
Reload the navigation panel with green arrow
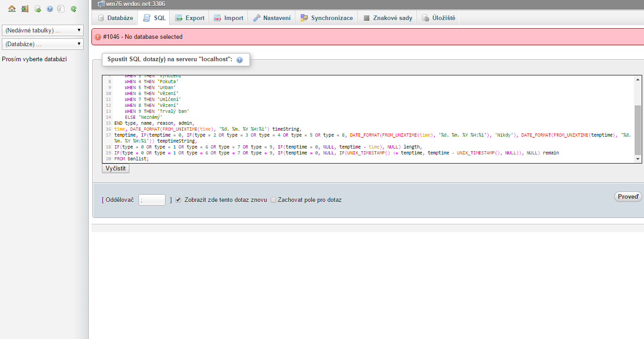(73, 9)
